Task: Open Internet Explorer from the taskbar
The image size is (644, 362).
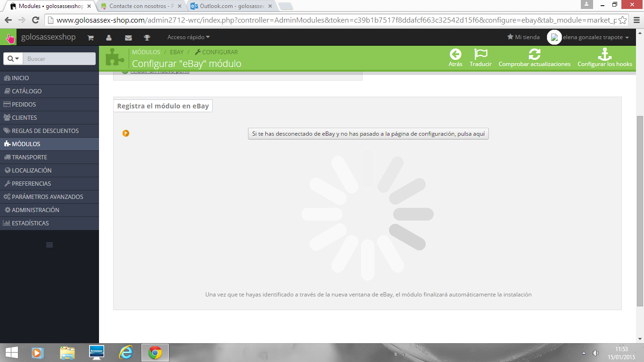Action: point(126,353)
